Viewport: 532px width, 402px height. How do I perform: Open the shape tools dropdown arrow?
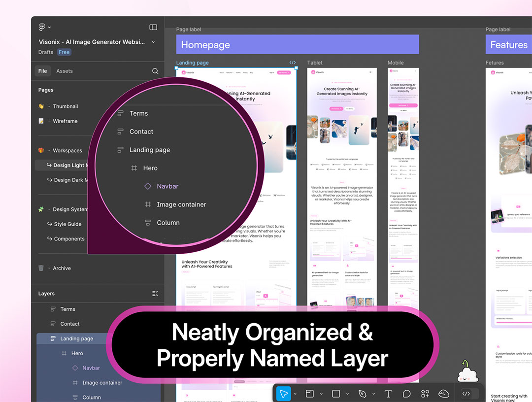(x=347, y=394)
